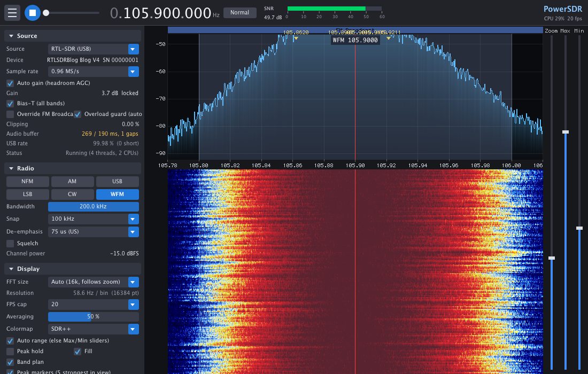Screen dimensions: 588x374
Task: Open the Snap 100 kHz dropdown
Action: click(x=94, y=219)
